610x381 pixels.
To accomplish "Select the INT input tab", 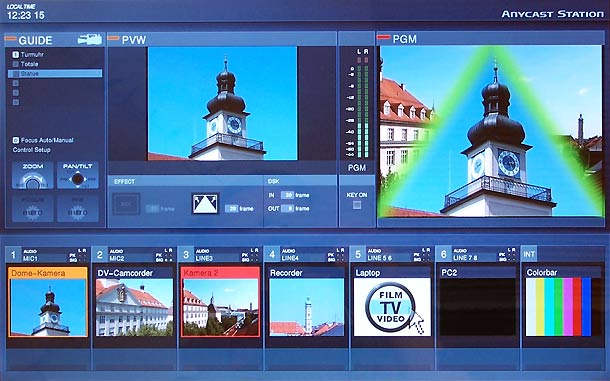I will (x=529, y=254).
